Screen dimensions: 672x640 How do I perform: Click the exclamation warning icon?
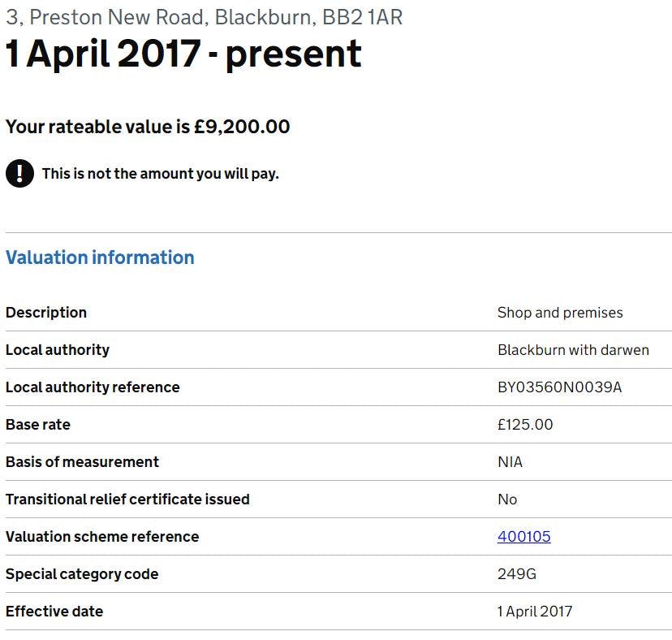(x=19, y=173)
